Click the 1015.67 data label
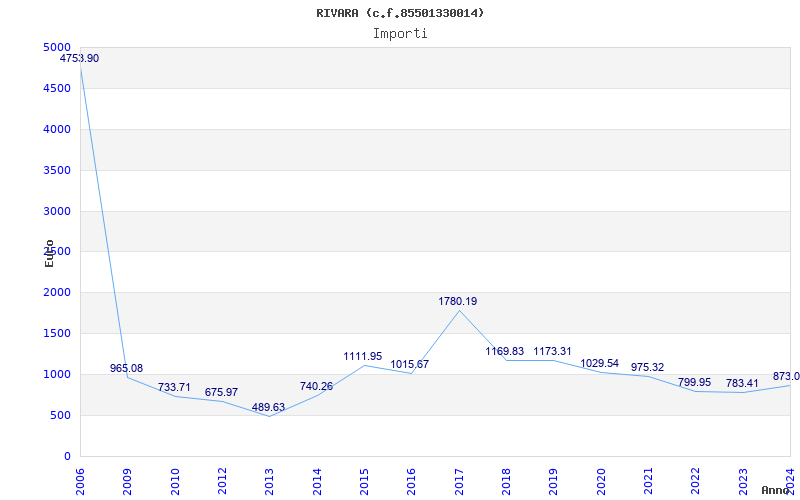The width and height of the screenshot is (800, 500). (x=410, y=364)
